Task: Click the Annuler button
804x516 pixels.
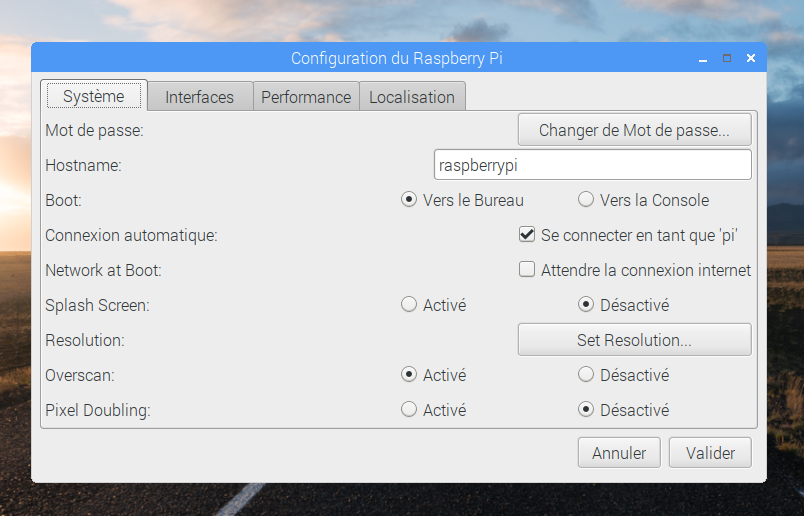Action: click(x=619, y=452)
